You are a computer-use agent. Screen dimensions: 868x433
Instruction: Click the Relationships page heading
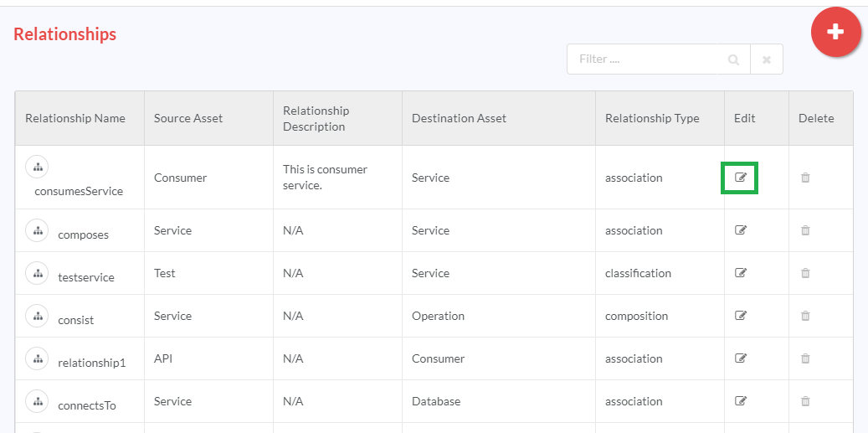coord(64,34)
